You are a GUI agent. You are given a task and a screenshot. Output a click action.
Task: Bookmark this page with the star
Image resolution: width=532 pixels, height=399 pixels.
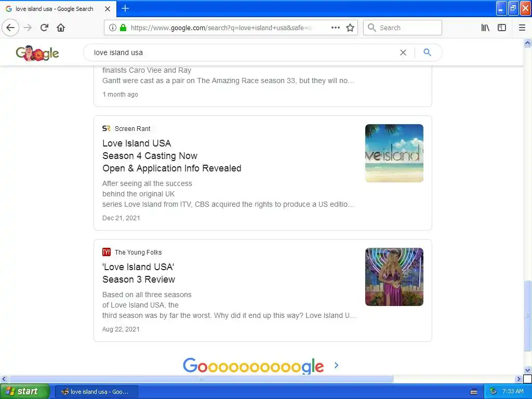click(x=350, y=28)
